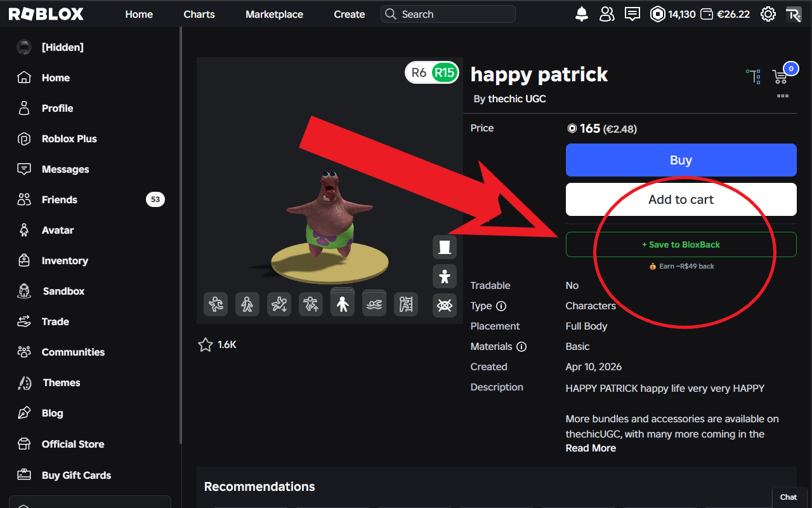Click the avatar figure view icon
Image resolution: width=812 pixels, height=508 pixels.
[445, 276]
